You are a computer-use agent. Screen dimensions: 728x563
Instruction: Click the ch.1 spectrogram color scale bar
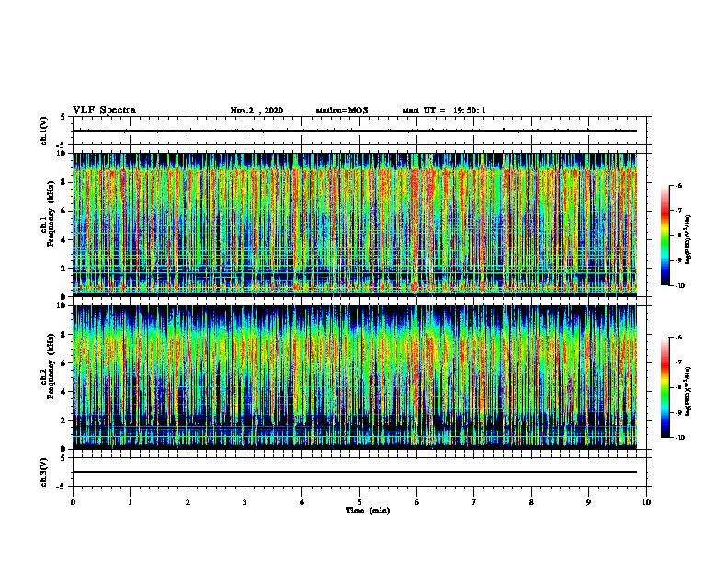pyautogui.click(x=665, y=236)
